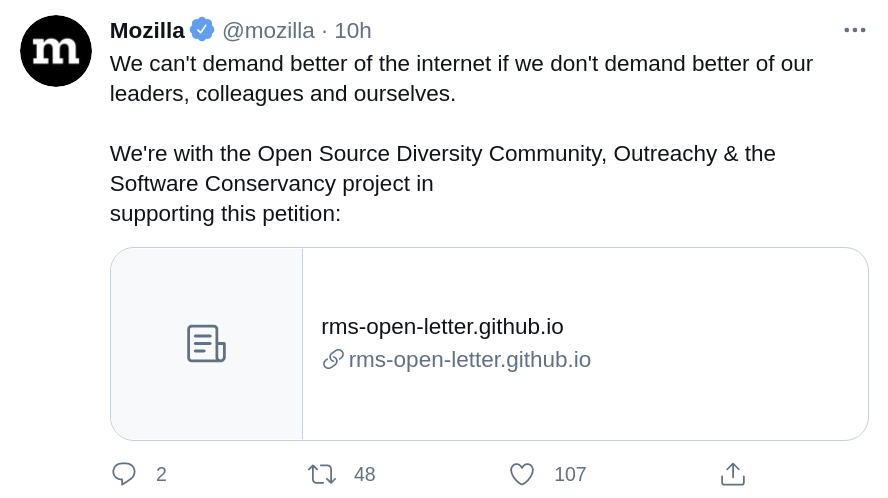
Task: Open the share upload icon
Action: pos(733,474)
